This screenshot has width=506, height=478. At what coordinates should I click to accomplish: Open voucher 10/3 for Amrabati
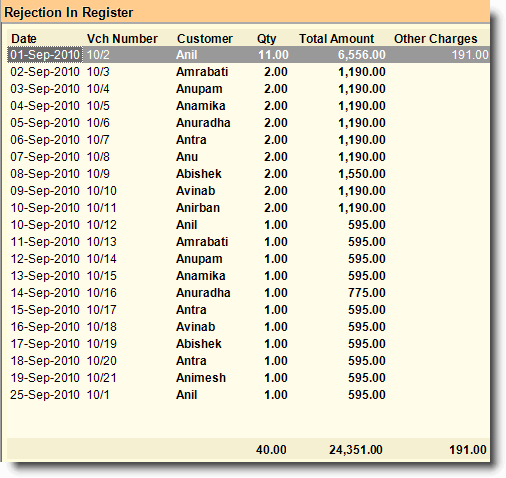pyautogui.click(x=248, y=72)
